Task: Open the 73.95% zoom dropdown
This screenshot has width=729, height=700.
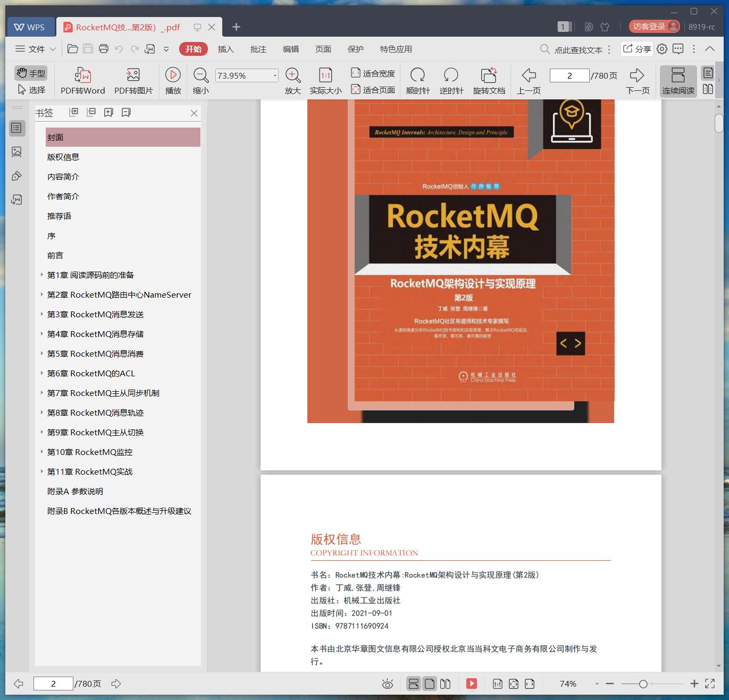Action: (275, 75)
